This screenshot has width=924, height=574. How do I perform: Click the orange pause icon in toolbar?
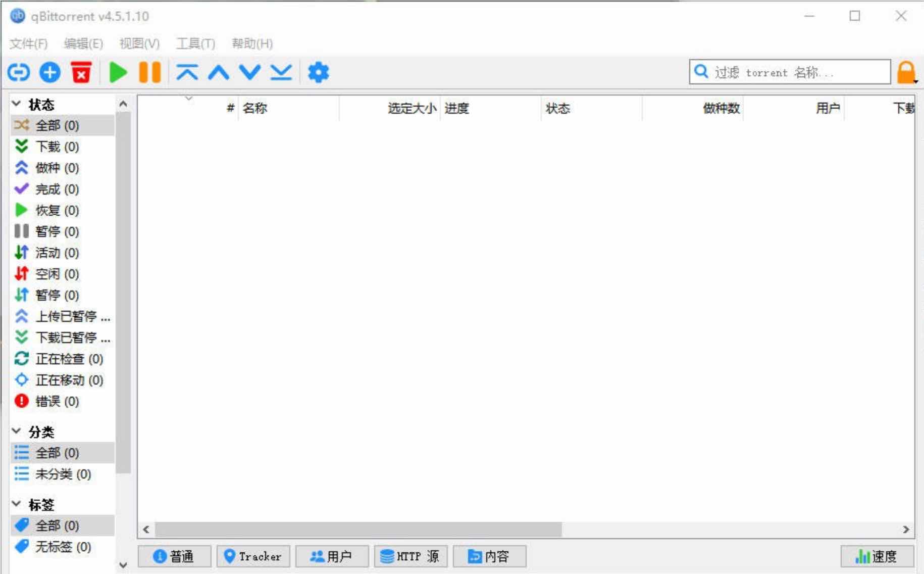pos(150,72)
